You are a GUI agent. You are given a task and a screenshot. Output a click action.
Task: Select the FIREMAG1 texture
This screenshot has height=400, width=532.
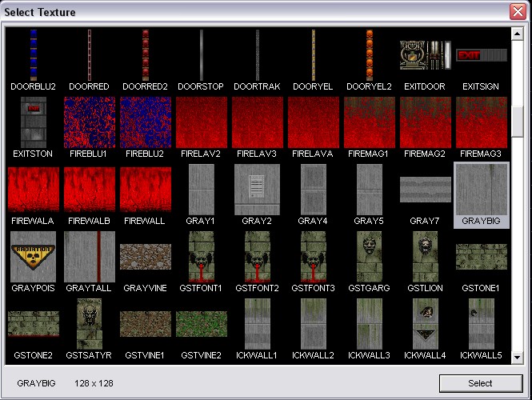370,122
